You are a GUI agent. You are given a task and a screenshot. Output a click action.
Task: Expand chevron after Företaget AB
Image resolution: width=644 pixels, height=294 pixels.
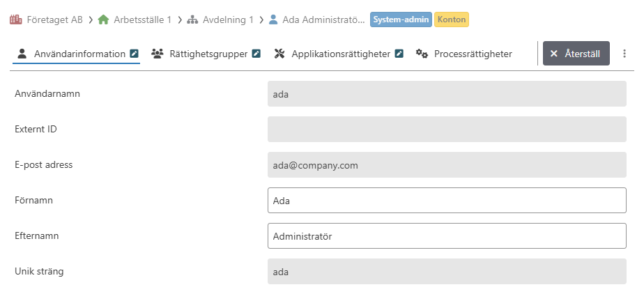91,20
